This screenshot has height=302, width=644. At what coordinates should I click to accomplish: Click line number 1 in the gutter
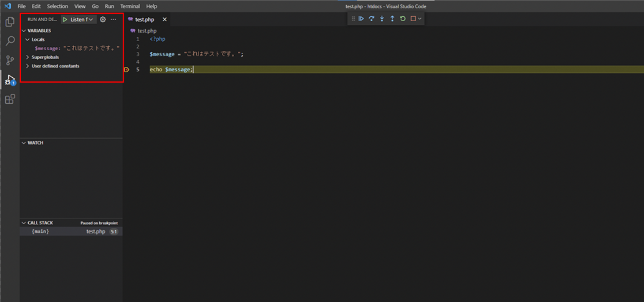(138, 39)
